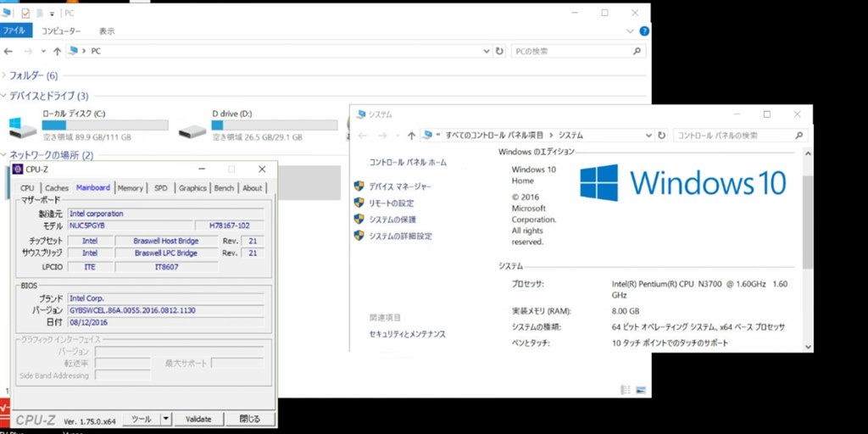868x434 pixels.
Task: Collapse the フォルダー (6) group
Action: coord(4,75)
